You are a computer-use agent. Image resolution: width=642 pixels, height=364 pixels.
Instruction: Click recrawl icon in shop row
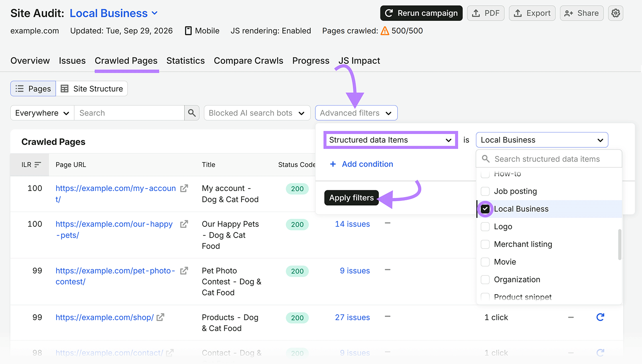click(600, 317)
